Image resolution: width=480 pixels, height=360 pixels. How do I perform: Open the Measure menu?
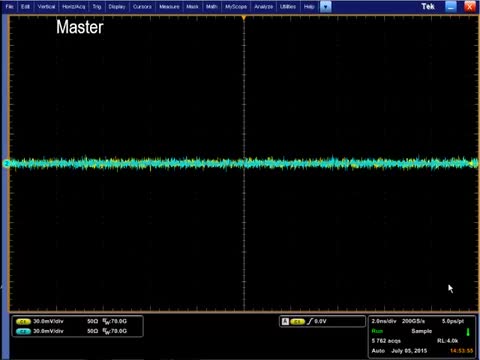[169, 7]
